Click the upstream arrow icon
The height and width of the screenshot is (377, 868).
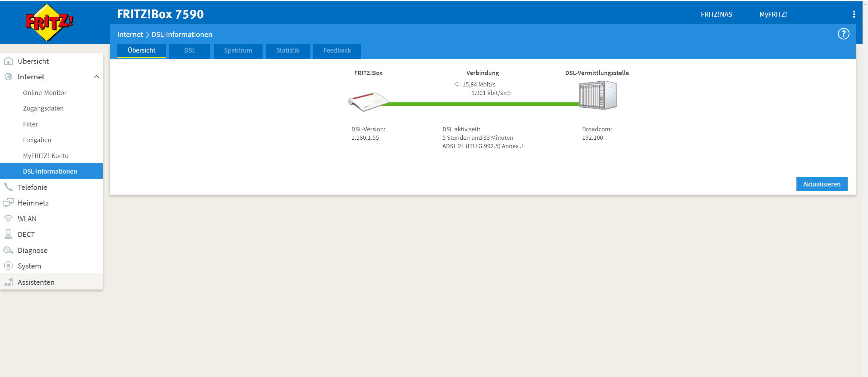(508, 93)
